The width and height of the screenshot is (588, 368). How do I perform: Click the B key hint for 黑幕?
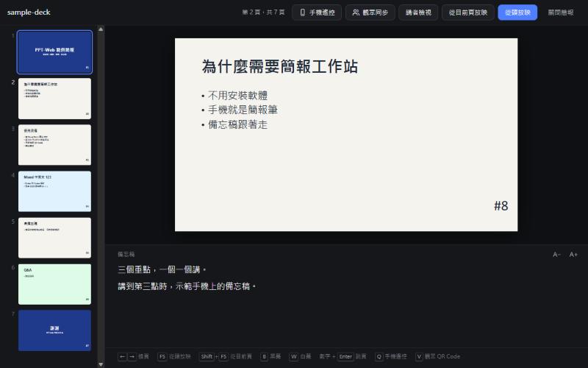[264, 356]
